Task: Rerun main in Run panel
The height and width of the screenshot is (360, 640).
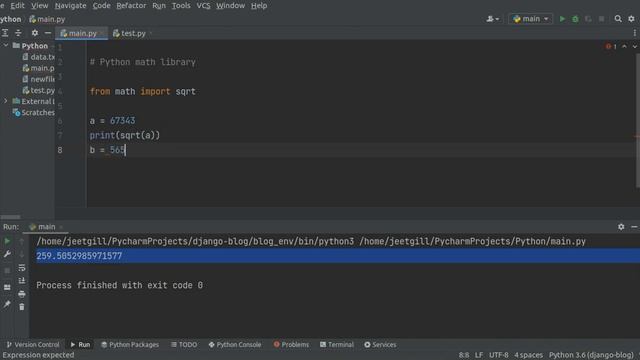Action: tap(7, 241)
